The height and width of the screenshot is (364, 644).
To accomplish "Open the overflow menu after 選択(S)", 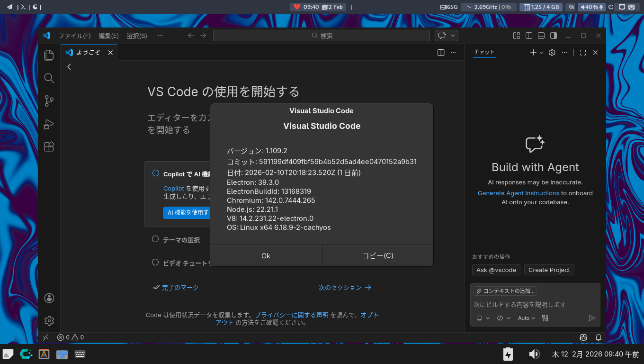I will click(160, 36).
